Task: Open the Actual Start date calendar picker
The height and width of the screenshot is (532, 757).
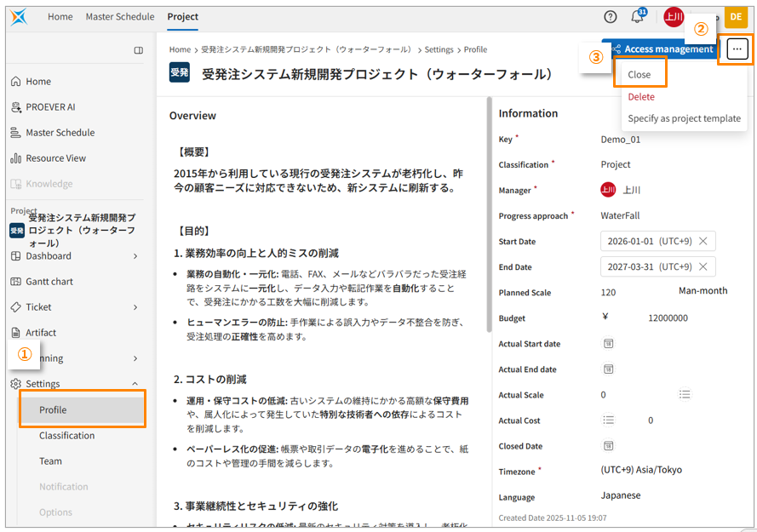Action: pos(609,344)
